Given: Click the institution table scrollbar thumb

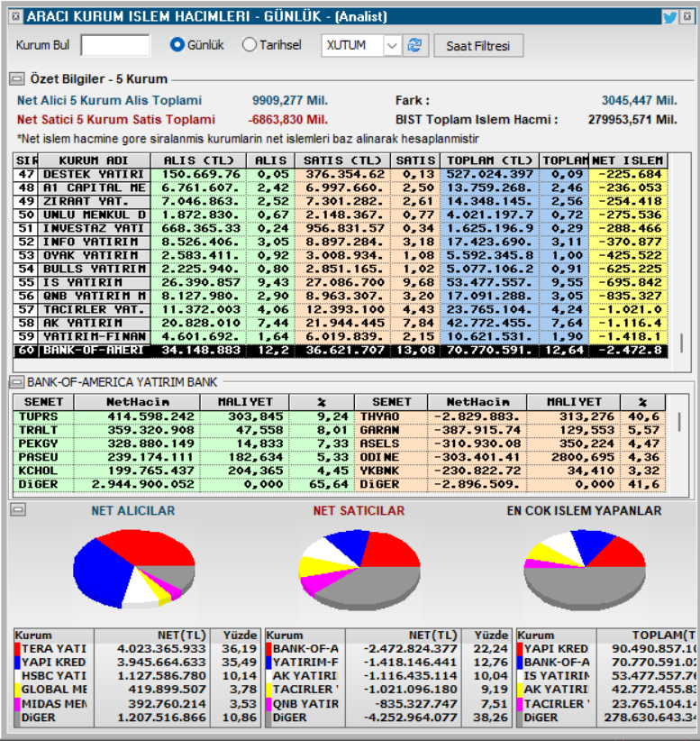Looking at the screenshot, I should (681, 343).
